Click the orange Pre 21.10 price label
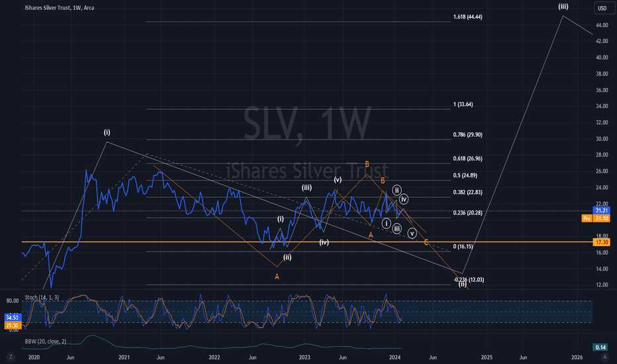The width and height of the screenshot is (617, 364). (x=596, y=218)
